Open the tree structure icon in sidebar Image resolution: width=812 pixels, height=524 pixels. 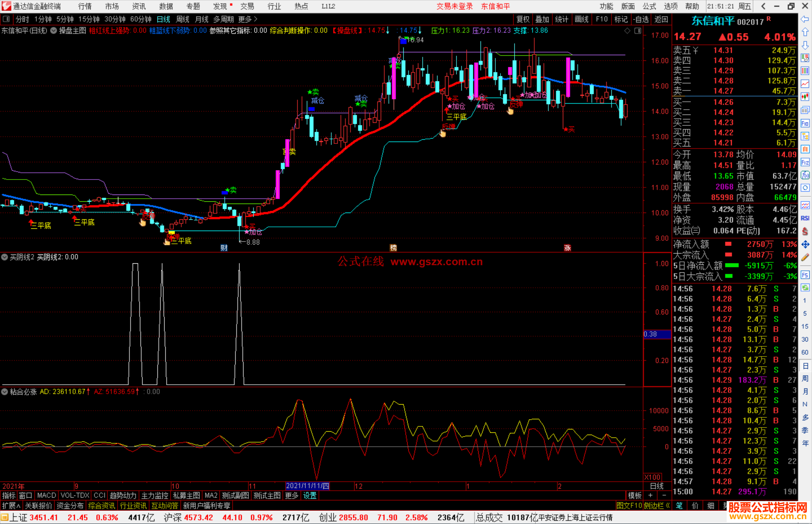(805, 136)
